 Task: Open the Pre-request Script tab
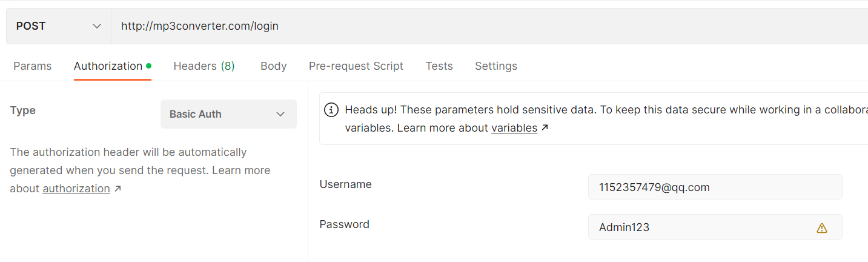(x=356, y=66)
